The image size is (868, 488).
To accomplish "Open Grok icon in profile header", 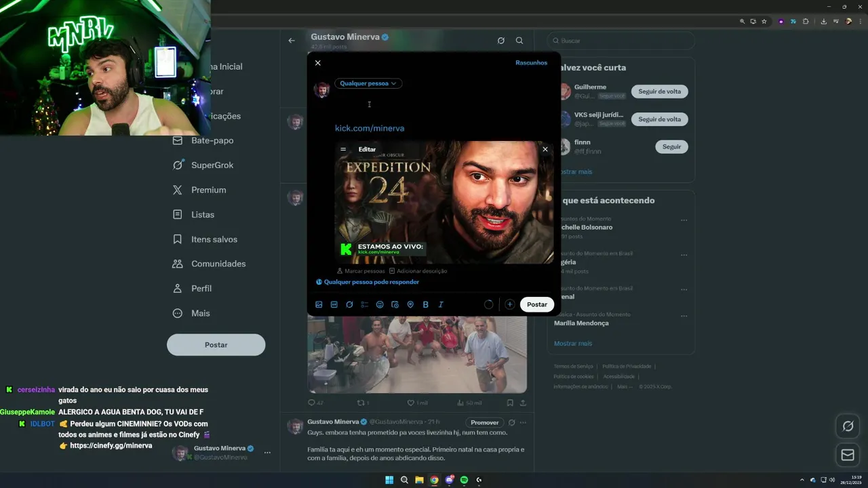I will point(500,41).
